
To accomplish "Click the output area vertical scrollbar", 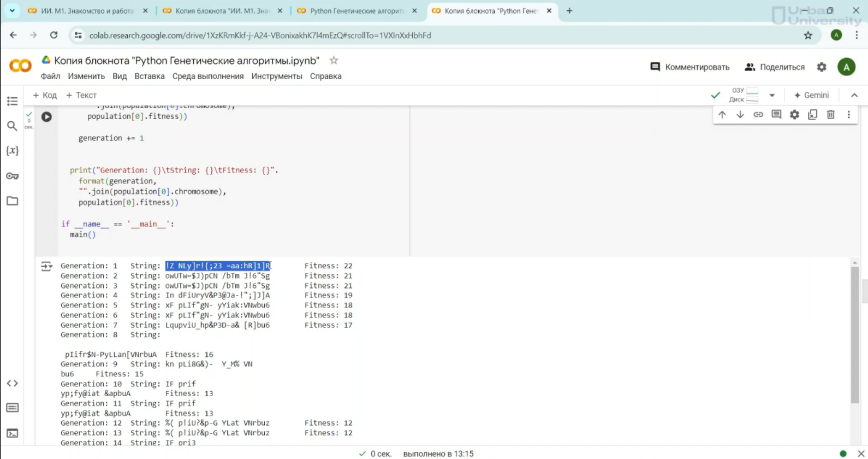I will (854, 333).
